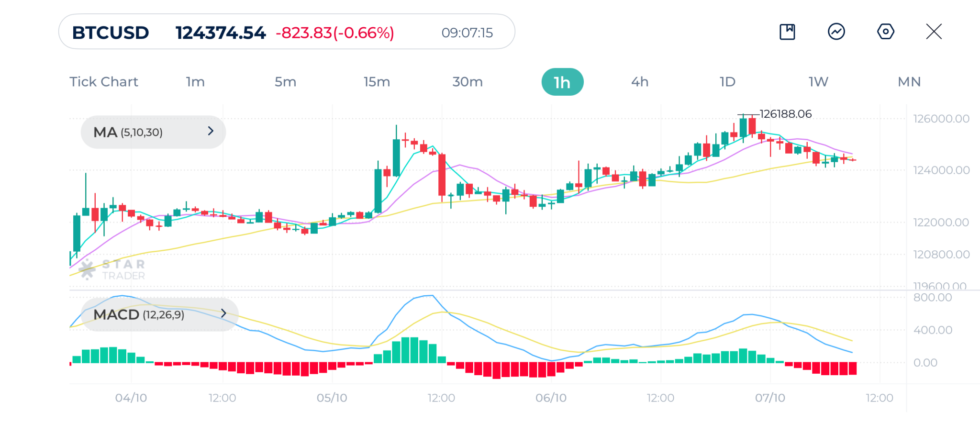Click the BTCUSD symbol name
980x435 pixels.
click(x=111, y=33)
